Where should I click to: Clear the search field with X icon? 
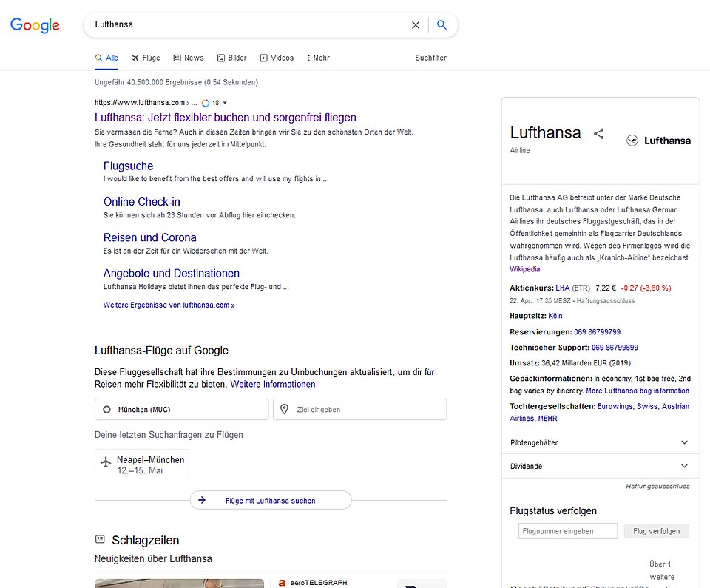(x=416, y=25)
